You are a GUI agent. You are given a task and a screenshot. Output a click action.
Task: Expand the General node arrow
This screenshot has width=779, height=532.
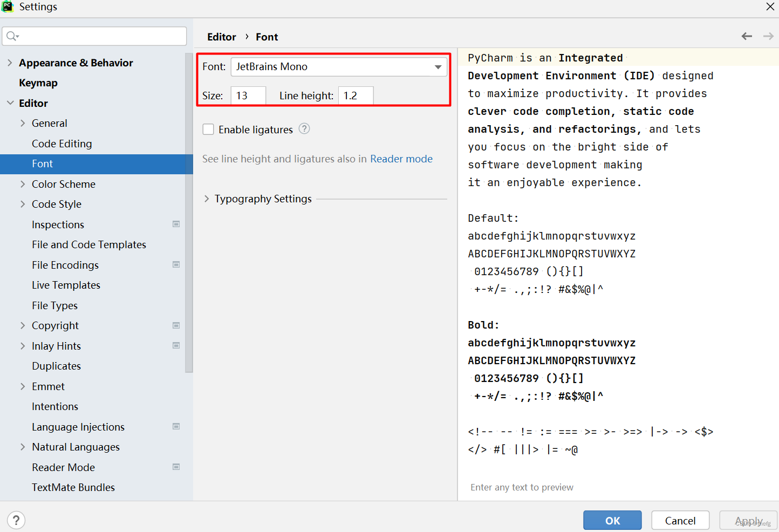pos(23,123)
